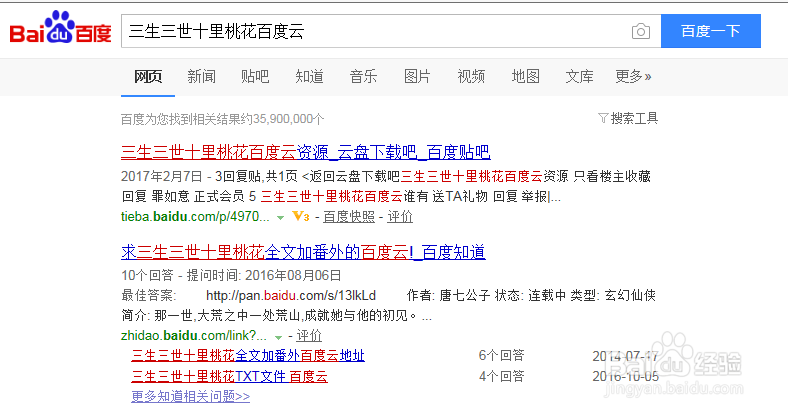Click the V3 credibility badge icon
788x416 pixels.
pos(301,217)
